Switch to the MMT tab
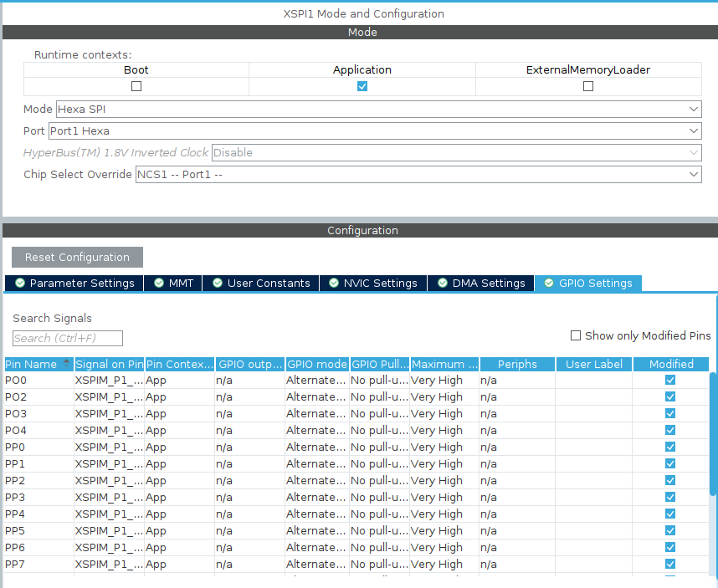This screenshot has height=588, width=718. [x=172, y=284]
